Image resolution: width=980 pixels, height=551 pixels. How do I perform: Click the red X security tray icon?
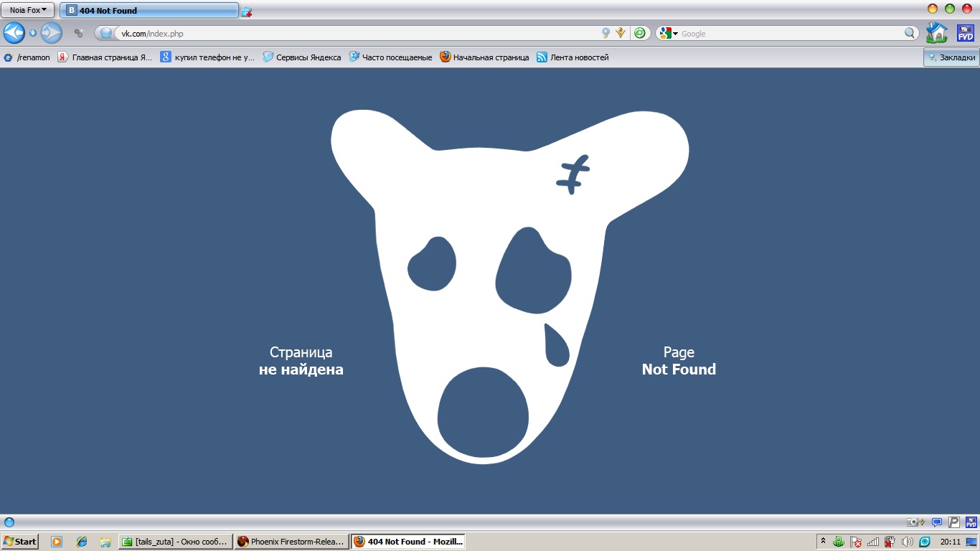856,542
